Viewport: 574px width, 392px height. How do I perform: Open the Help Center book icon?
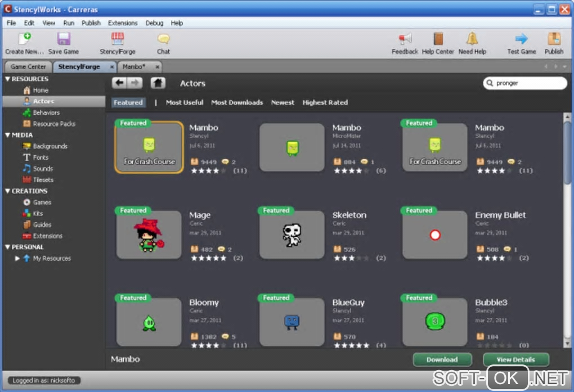(x=438, y=39)
